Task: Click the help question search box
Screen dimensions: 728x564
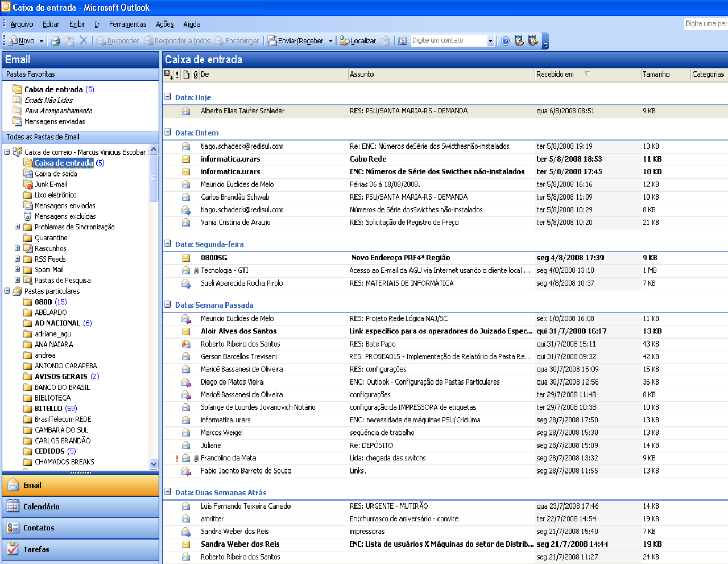Action: (706, 23)
